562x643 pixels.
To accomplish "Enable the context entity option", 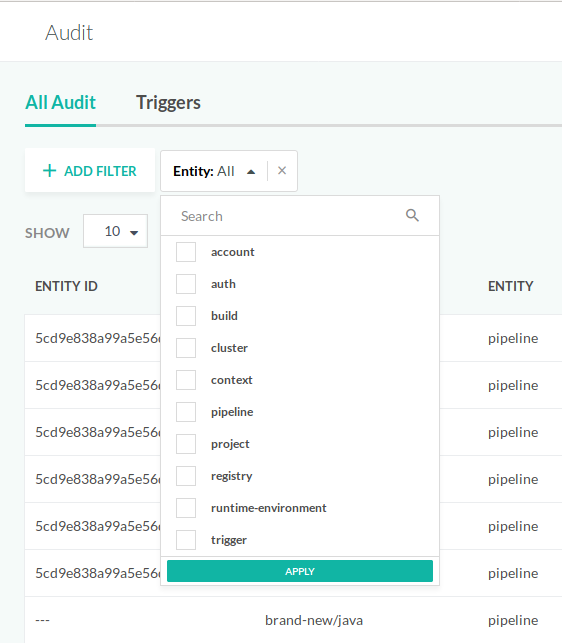I will [x=186, y=380].
